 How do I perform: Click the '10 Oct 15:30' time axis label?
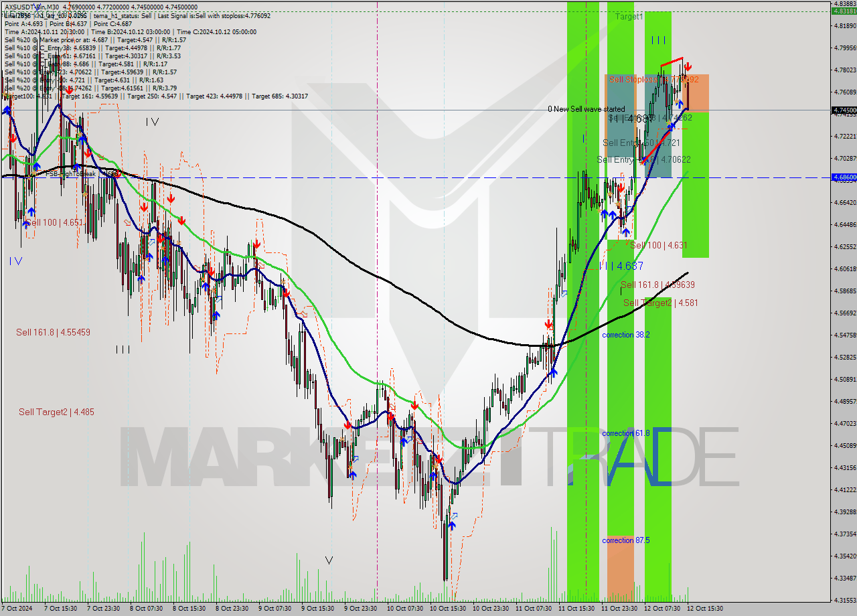(x=448, y=609)
